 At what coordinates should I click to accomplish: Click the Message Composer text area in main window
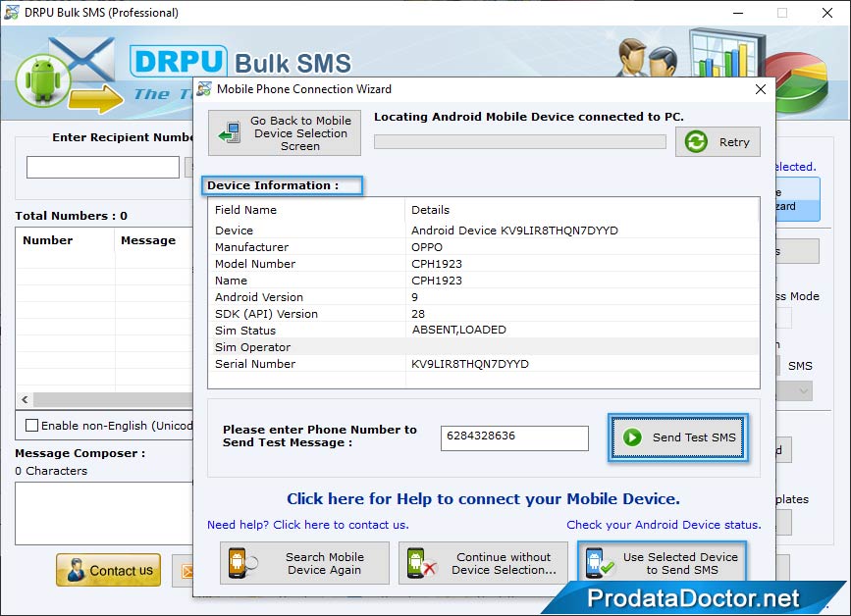(104, 513)
